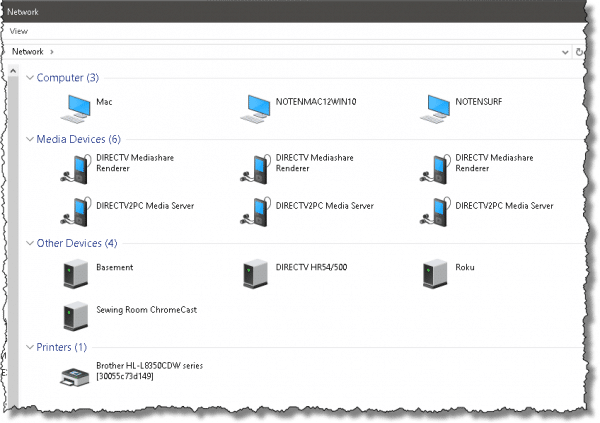Click the Roku label text
Image resolution: width=600 pixels, height=423 pixels.
pos(465,267)
